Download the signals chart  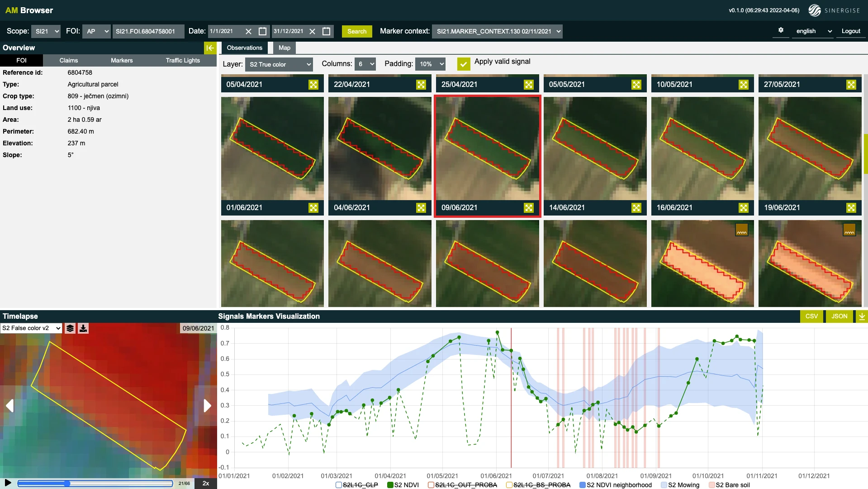coord(862,316)
